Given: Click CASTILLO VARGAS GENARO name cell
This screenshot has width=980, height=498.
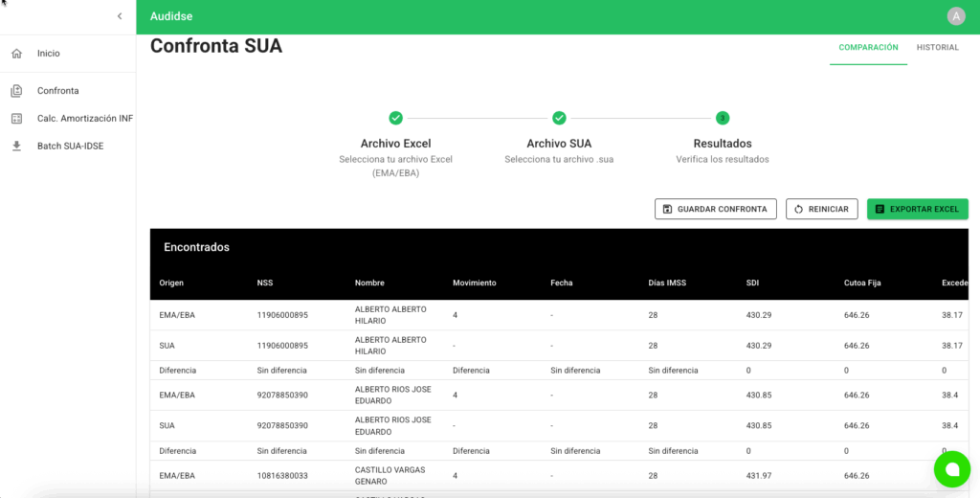Looking at the screenshot, I should [390, 475].
